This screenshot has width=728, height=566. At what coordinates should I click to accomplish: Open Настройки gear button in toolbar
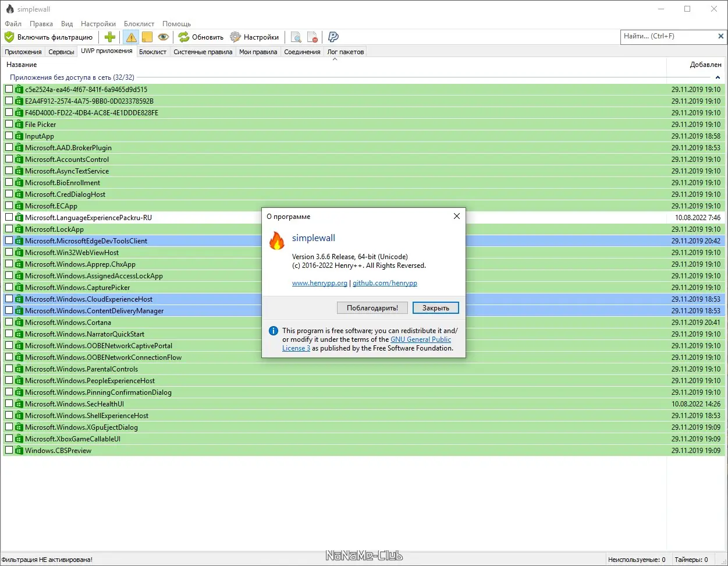pyautogui.click(x=254, y=37)
